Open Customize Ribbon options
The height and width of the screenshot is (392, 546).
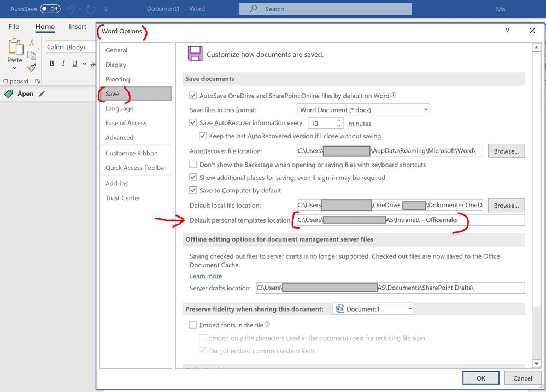tap(136, 153)
